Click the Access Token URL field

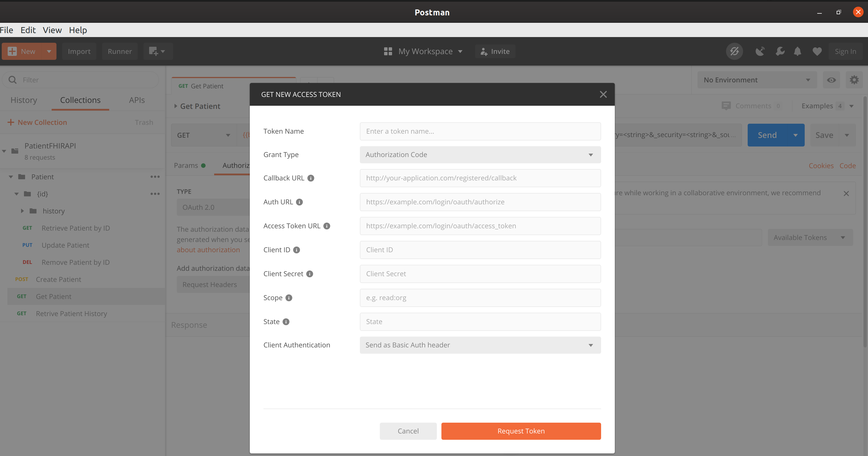point(480,226)
